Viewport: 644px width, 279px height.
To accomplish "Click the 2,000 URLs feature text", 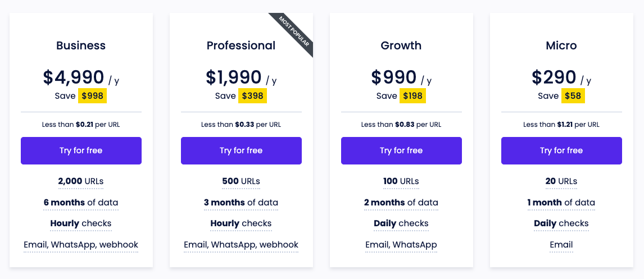I will (x=81, y=181).
